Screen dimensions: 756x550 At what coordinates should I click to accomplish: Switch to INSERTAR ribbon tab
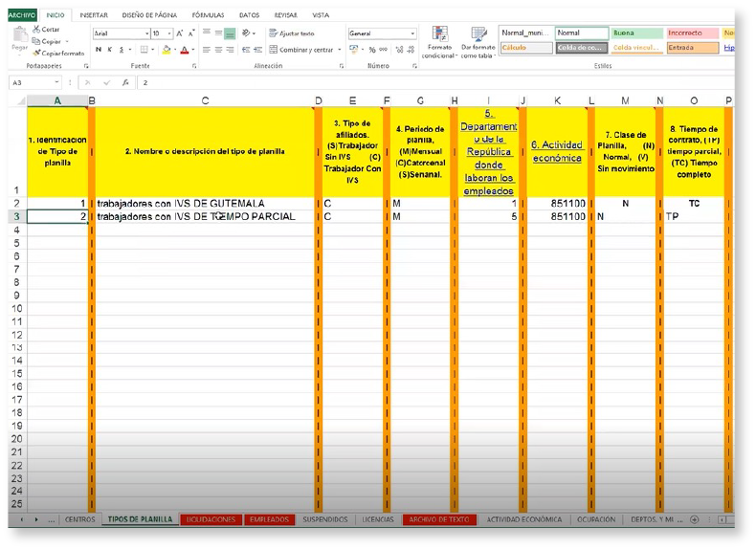[x=94, y=15]
